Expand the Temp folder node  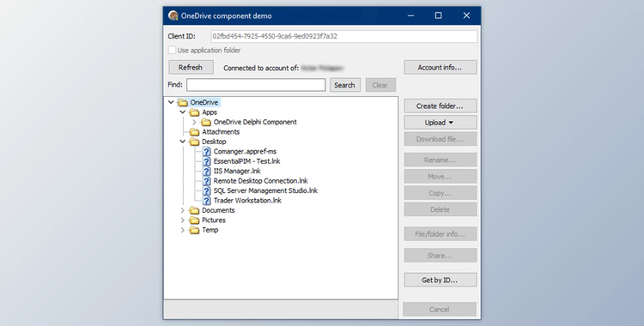point(183,230)
